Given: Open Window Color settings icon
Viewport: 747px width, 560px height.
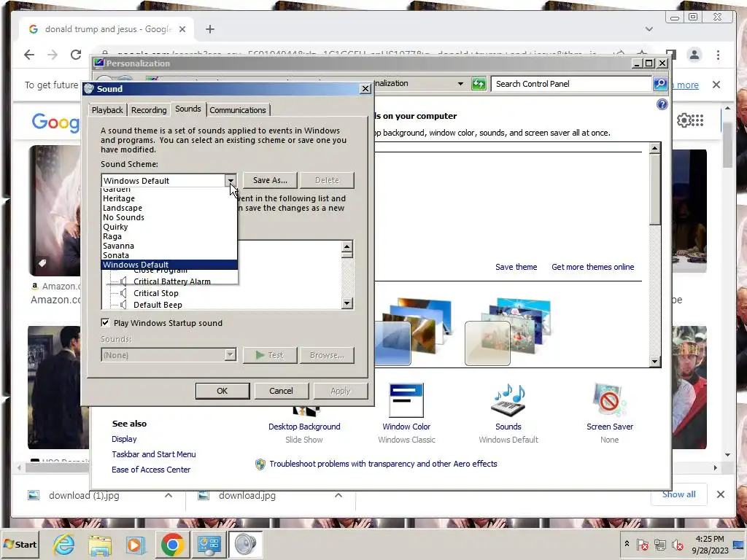Looking at the screenshot, I should click(406, 400).
